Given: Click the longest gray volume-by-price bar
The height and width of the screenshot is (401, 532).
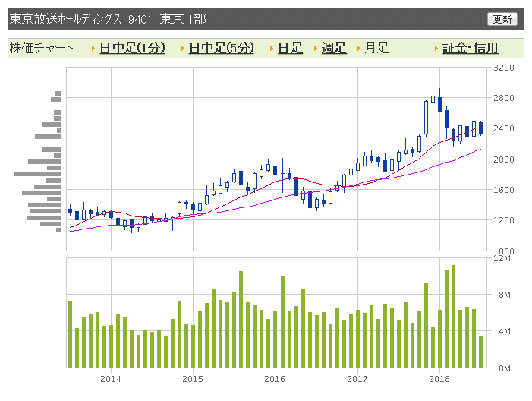Looking at the screenshot, I should (x=37, y=174).
